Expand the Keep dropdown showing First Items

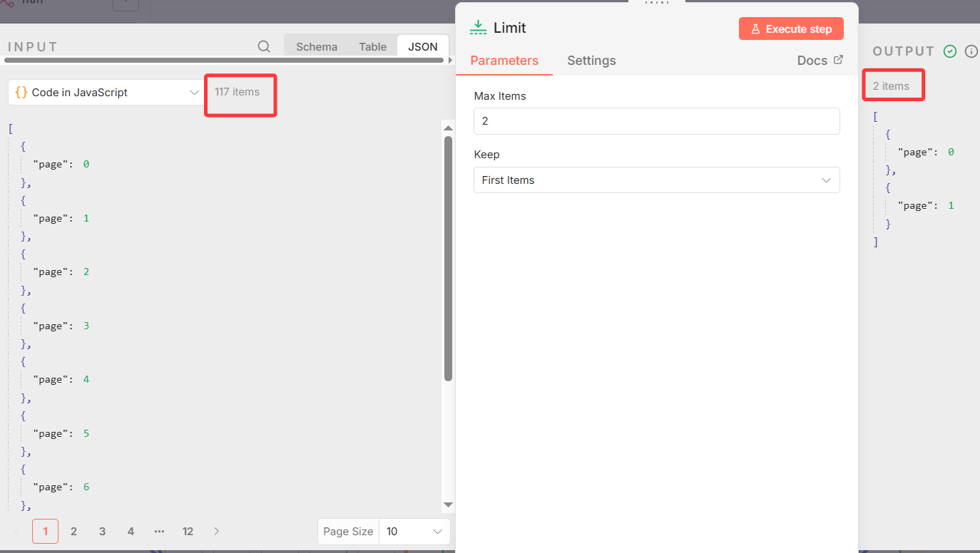point(656,180)
